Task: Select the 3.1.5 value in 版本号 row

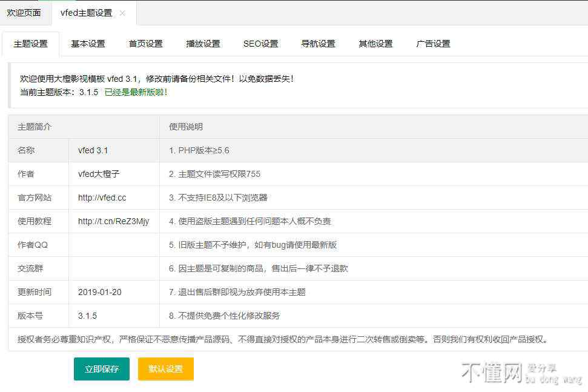Action: pos(87,316)
